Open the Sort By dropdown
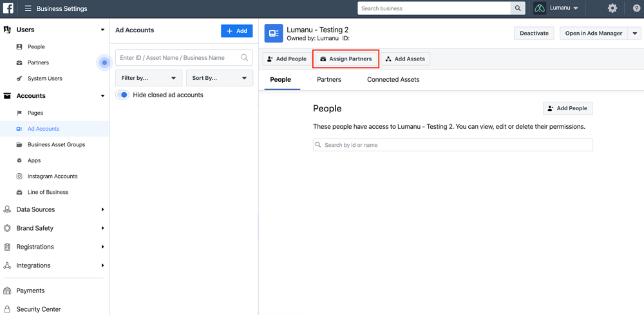 [220, 78]
